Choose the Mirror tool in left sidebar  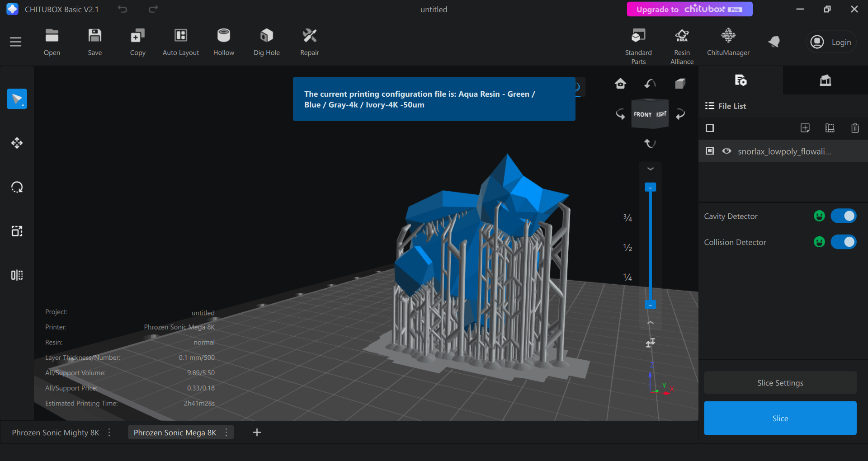[17, 275]
